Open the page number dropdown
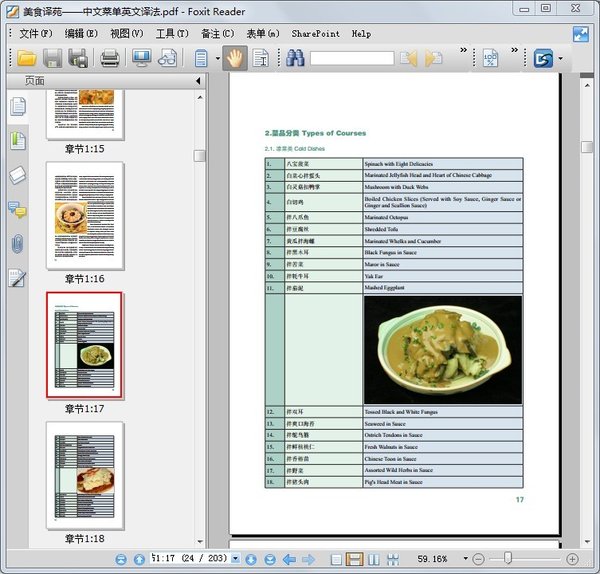This screenshot has width=600, height=574. (x=236, y=559)
